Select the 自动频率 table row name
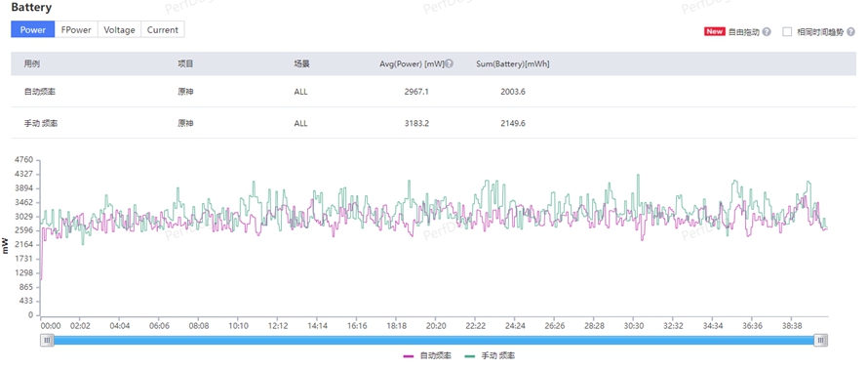The width and height of the screenshot is (868, 370). [39, 92]
